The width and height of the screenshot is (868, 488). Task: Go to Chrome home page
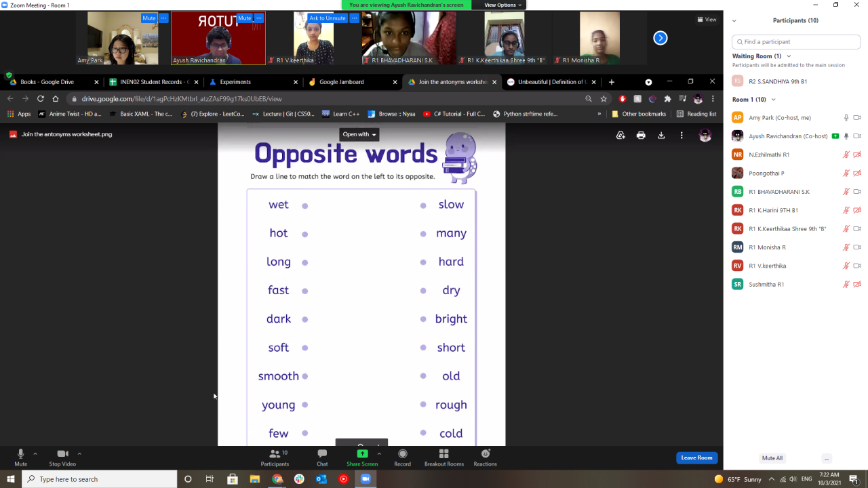coord(56,99)
